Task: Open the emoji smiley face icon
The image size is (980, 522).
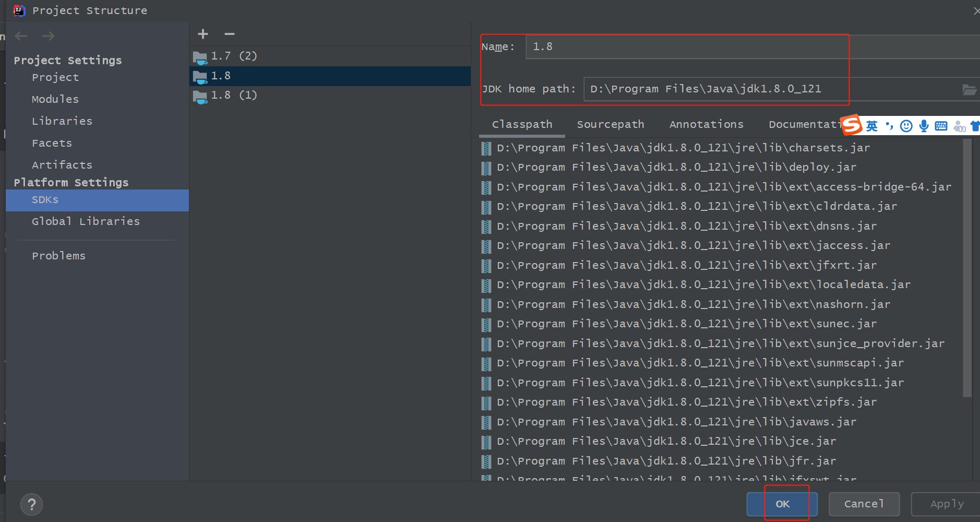Action: (x=906, y=126)
